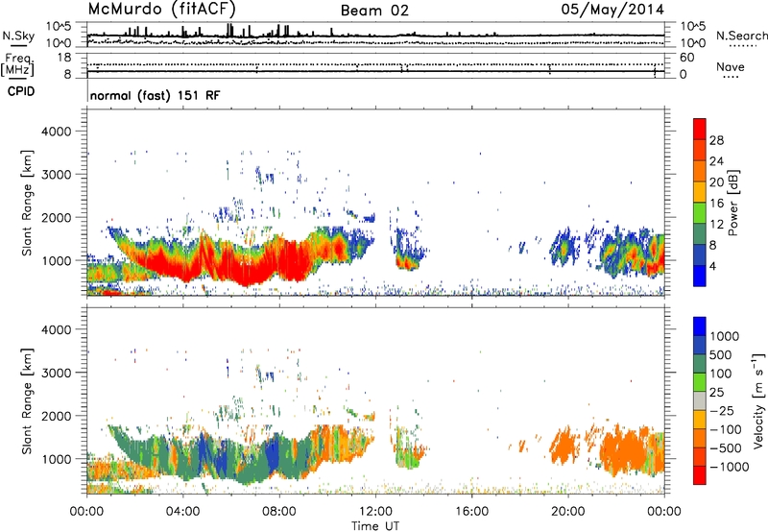Click the 'McMurdo (fitACF)' title text
The image size is (768, 532).
click(161, 10)
